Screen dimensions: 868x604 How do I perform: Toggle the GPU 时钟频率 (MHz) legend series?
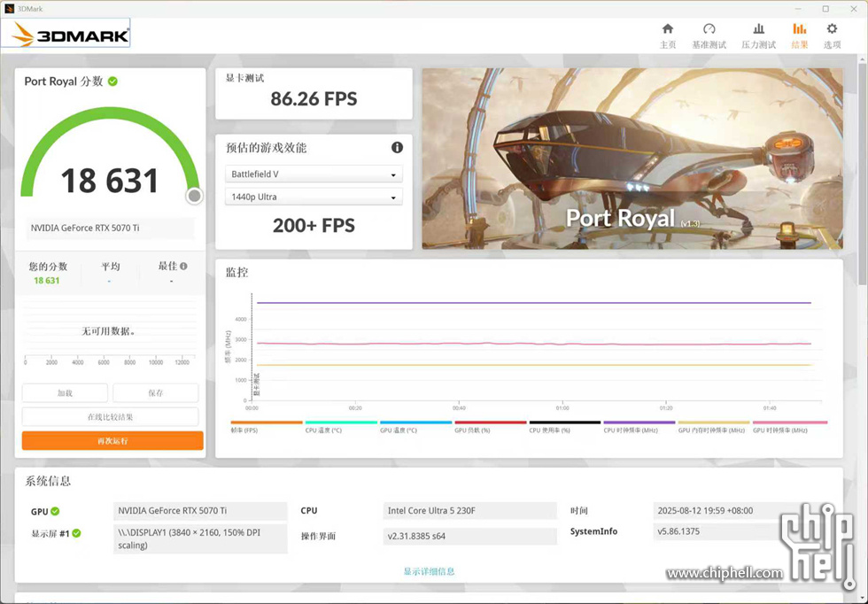[790, 426]
